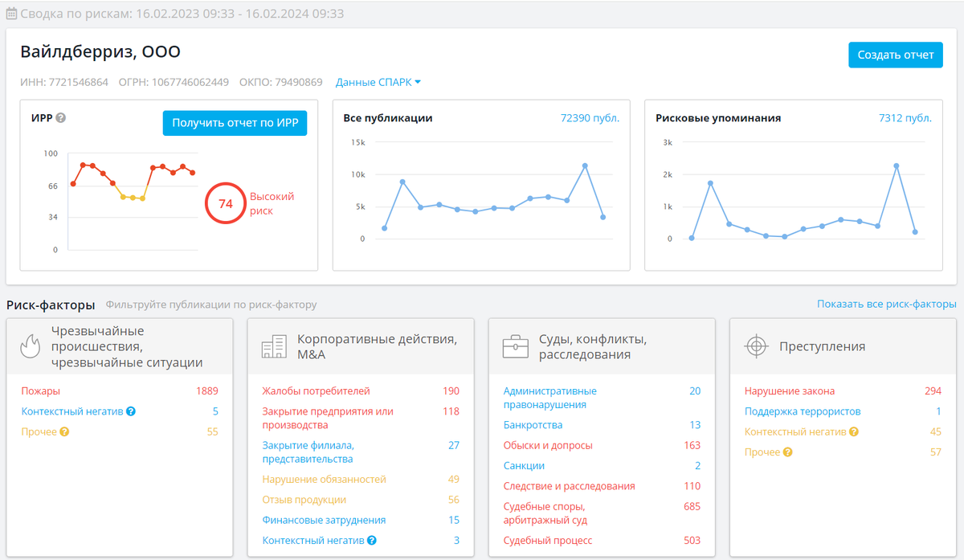Click the briefcase icon for Суды, конфликты
This screenshot has height=560, width=964.
click(x=515, y=346)
